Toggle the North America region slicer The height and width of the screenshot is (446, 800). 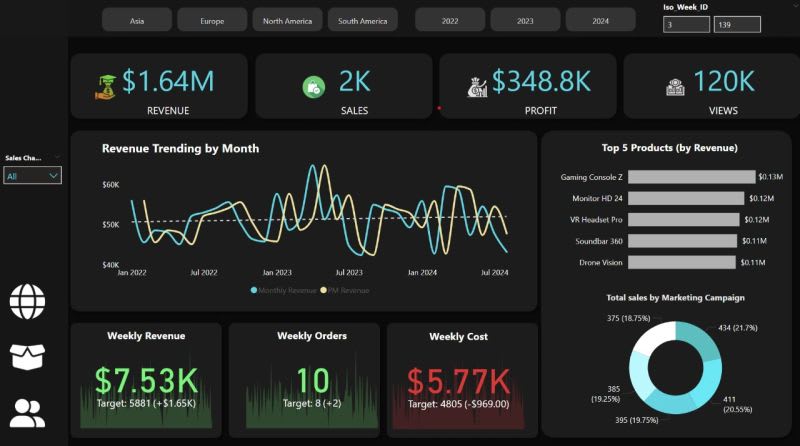coord(287,21)
